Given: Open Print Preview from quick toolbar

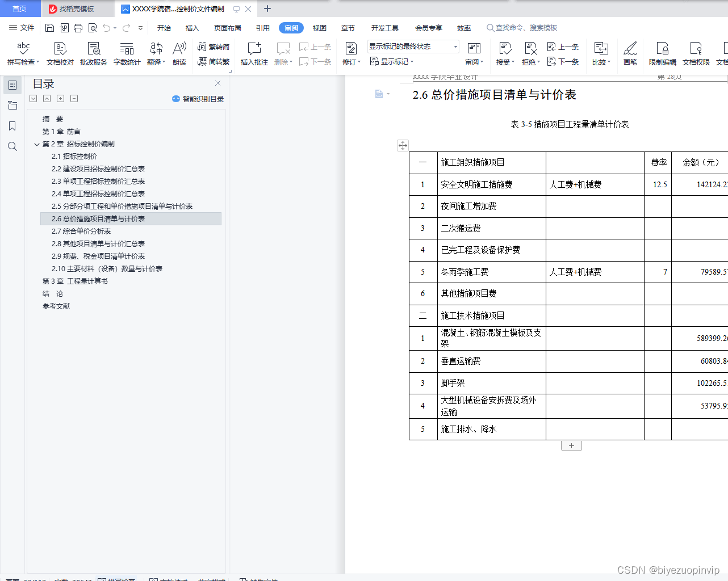Looking at the screenshot, I should [x=92, y=28].
